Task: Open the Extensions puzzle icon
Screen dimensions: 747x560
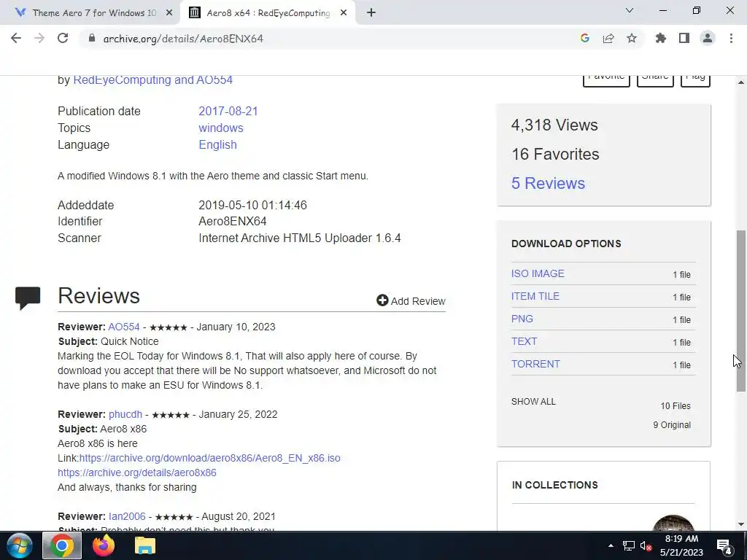Action: [661, 38]
